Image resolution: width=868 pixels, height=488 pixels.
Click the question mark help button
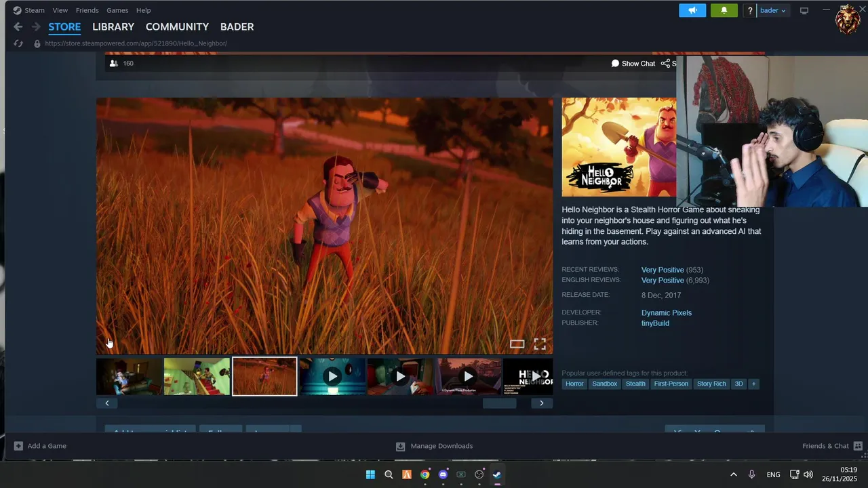pos(750,10)
